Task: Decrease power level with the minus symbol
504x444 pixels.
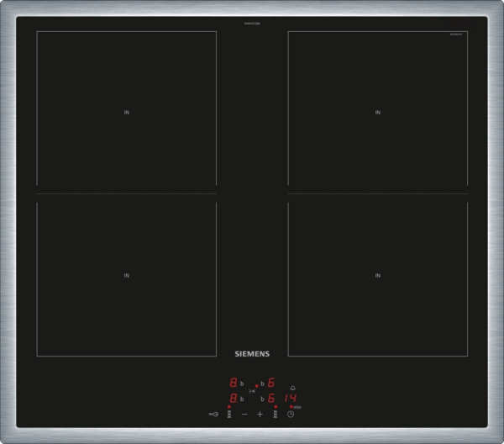Action: pos(244,414)
